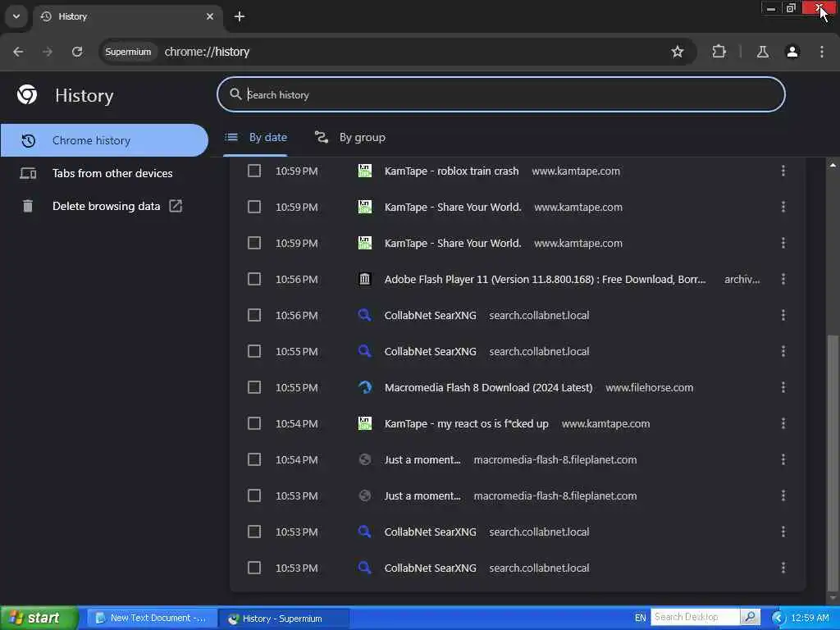This screenshot has height=630, width=840.
Task: Select Chrome history in the sidebar
Action: pyautogui.click(x=104, y=140)
